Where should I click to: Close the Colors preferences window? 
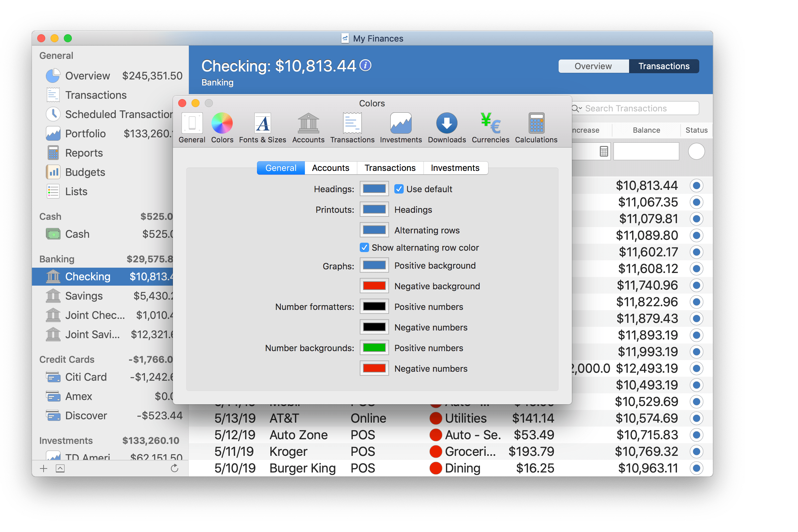[x=182, y=103]
